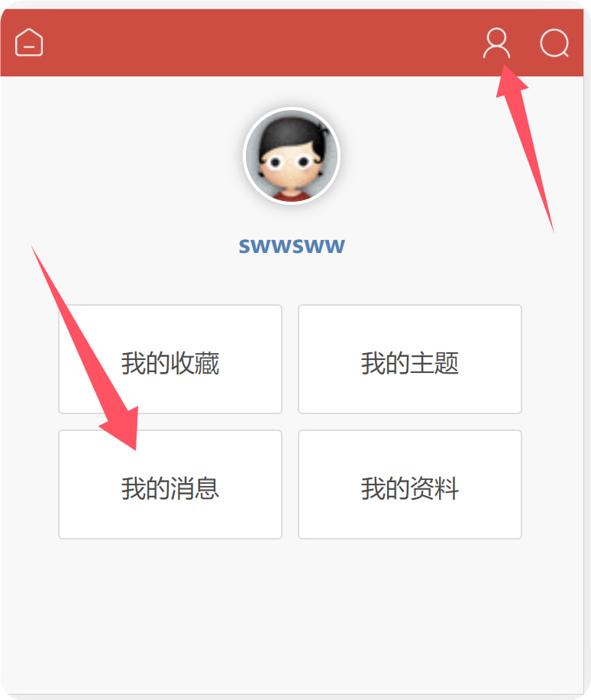591x700 pixels.
Task: View favorites with the 我的收藏 tile
Action: (170, 359)
